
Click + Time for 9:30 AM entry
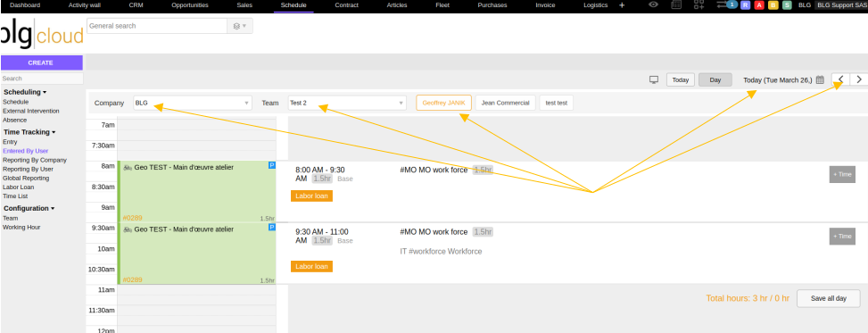coord(842,236)
